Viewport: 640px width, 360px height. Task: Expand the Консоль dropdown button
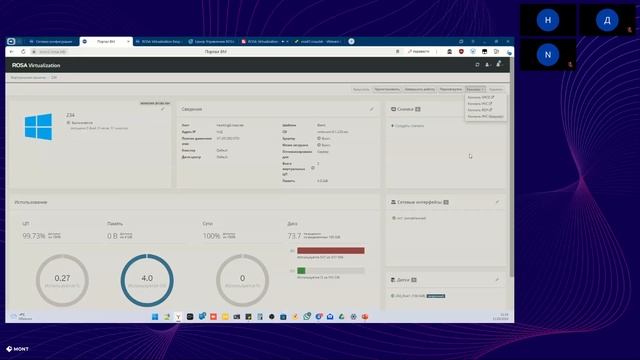click(475, 89)
